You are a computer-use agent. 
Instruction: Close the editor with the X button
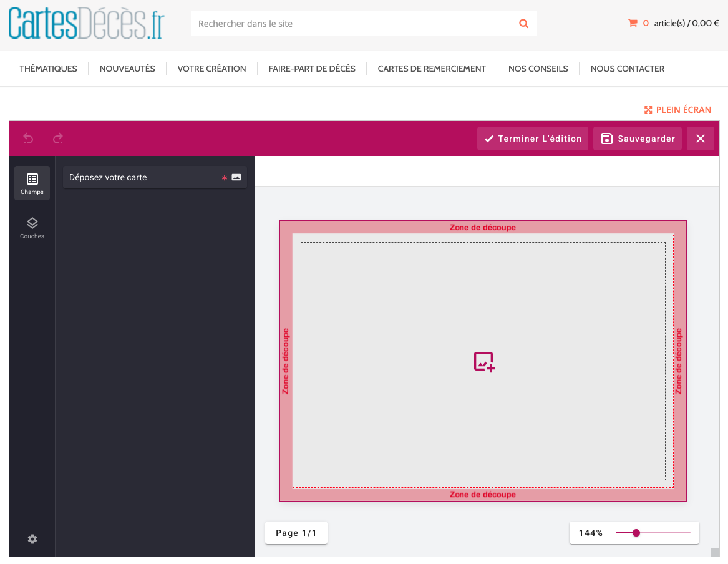(x=700, y=139)
